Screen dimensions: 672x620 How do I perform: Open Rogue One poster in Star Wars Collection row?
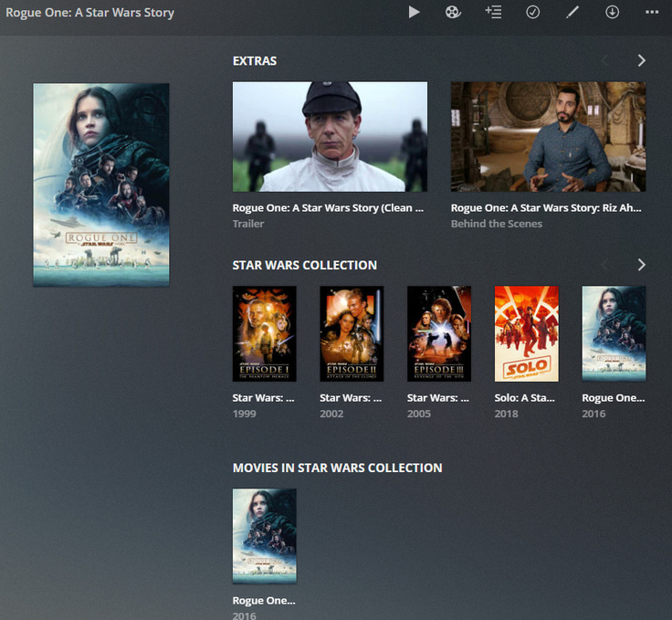[614, 334]
